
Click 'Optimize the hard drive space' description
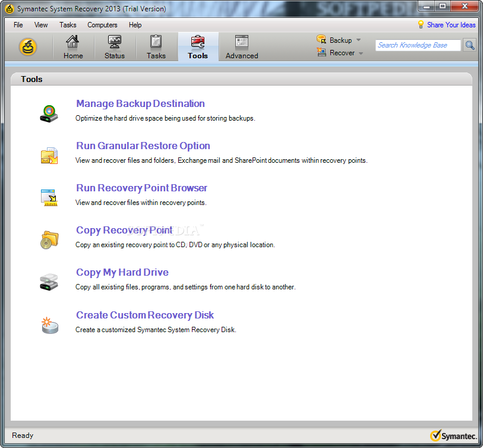tap(165, 118)
